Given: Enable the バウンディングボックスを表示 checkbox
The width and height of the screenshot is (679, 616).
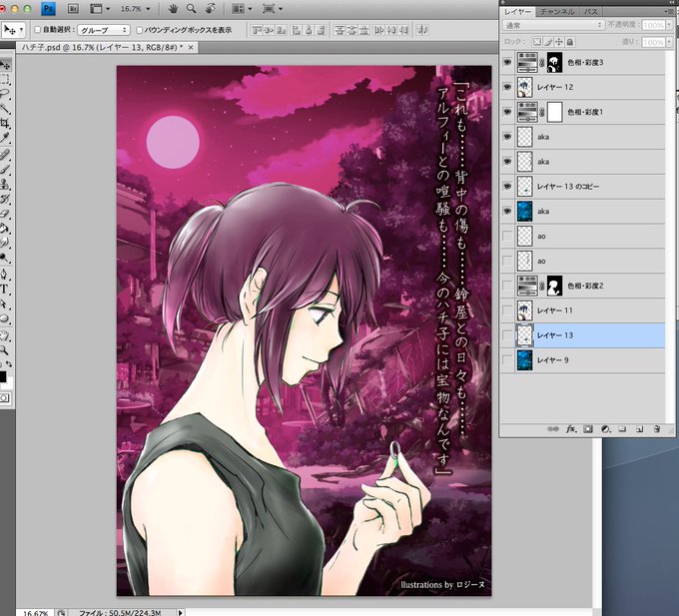Looking at the screenshot, I should pyautogui.click(x=140, y=30).
